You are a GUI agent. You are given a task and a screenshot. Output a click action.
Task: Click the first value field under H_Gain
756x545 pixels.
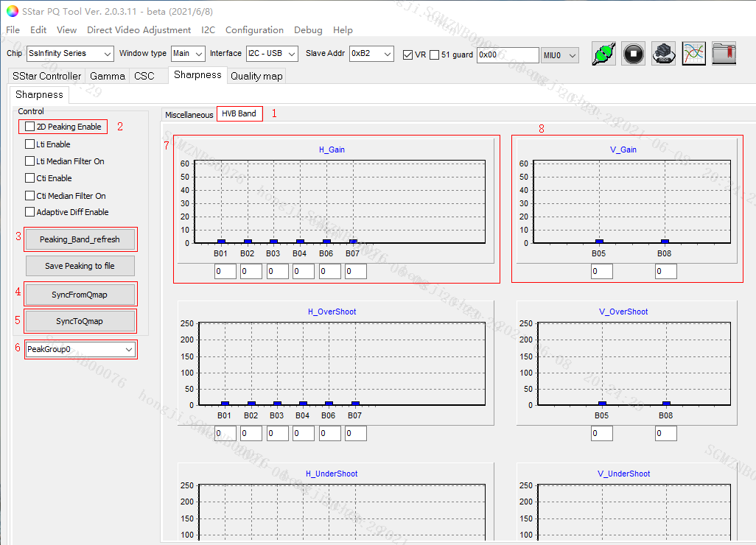point(225,271)
